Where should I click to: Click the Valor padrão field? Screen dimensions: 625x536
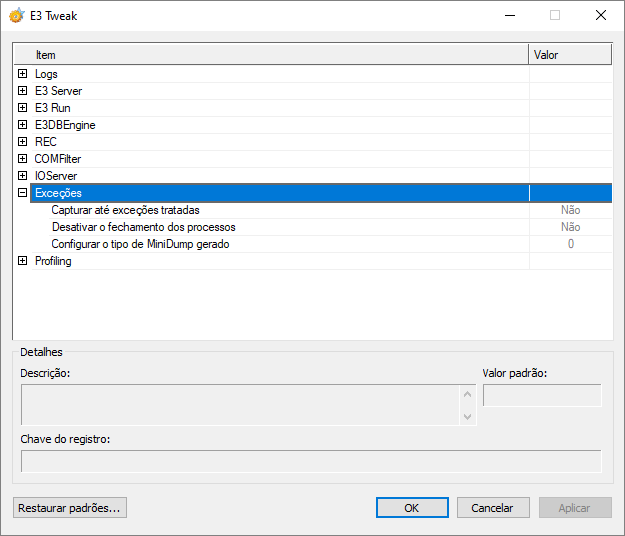coord(542,396)
